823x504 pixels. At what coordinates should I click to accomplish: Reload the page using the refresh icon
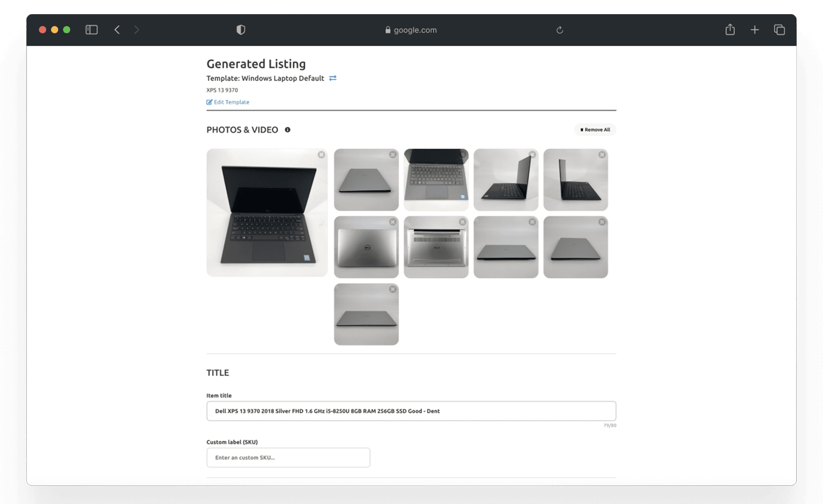click(560, 30)
